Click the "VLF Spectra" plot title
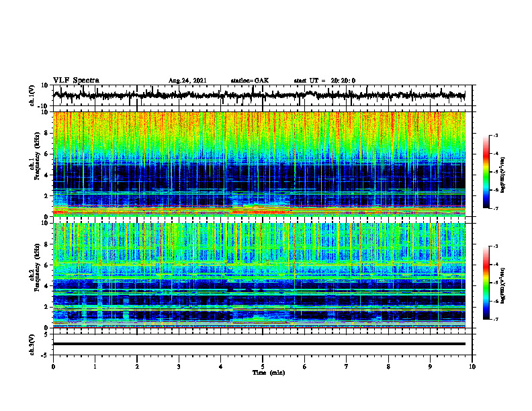This screenshot has height=411, width=532. tap(76, 80)
